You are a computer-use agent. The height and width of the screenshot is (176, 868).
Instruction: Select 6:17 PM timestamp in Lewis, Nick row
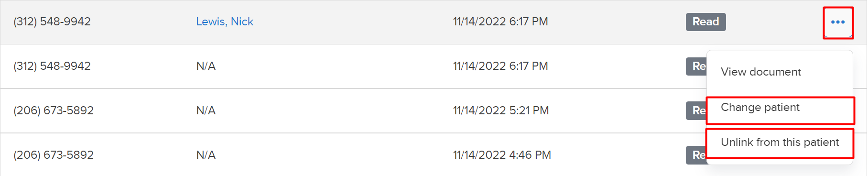tap(500, 22)
